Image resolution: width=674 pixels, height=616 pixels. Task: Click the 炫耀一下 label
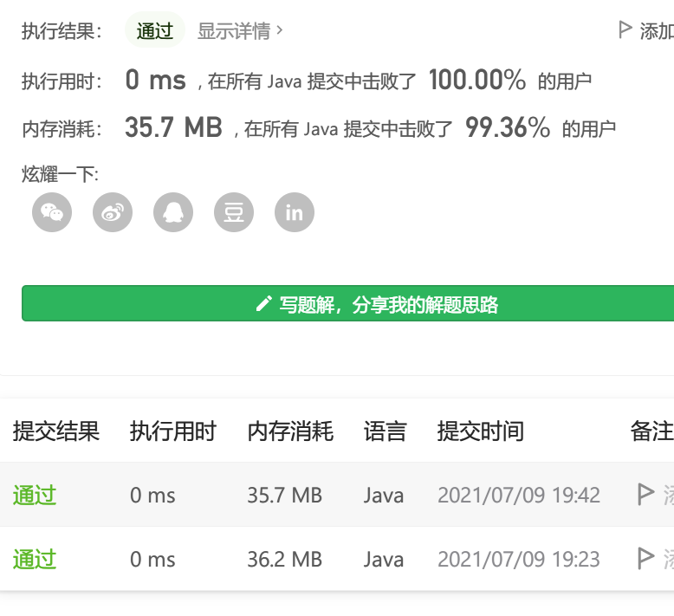coord(60,174)
